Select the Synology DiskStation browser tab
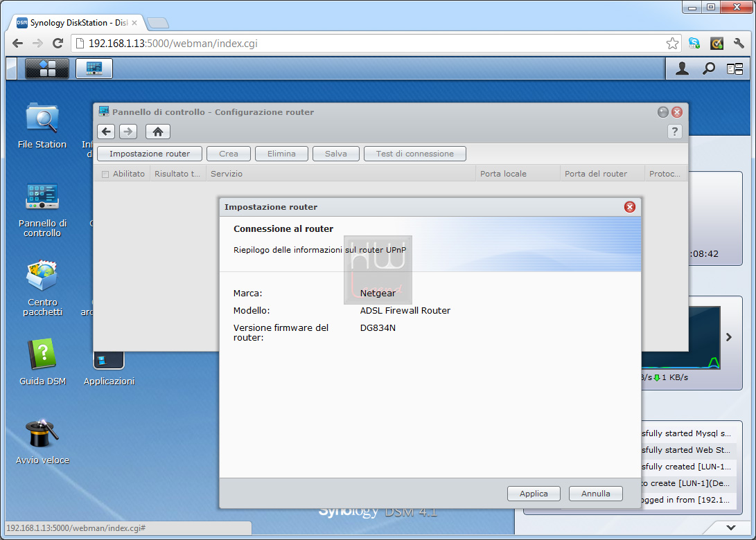756x540 pixels. [78, 23]
